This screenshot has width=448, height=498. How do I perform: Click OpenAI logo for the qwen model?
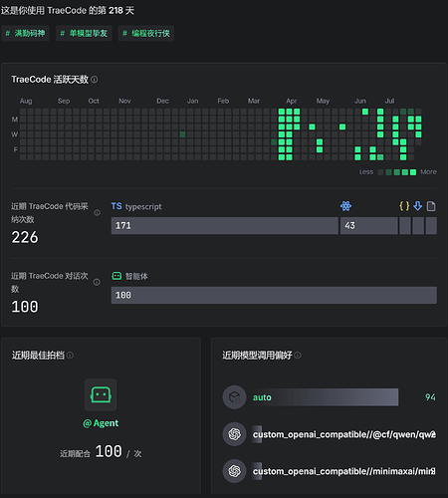coord(234,434)
